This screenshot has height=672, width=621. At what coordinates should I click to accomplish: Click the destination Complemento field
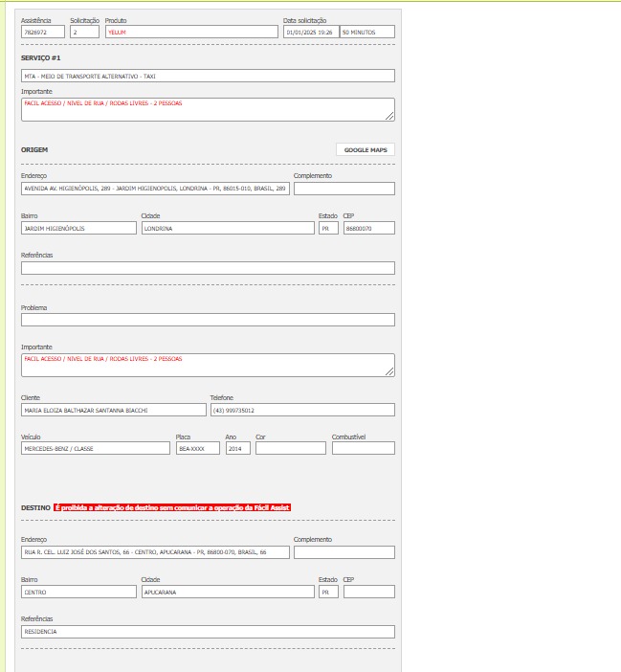344,552
